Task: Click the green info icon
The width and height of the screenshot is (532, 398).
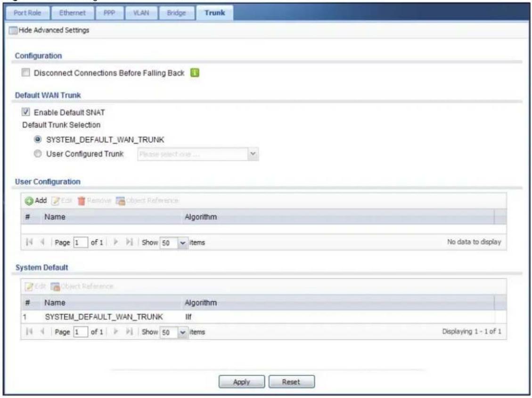Action: (195, 73)
